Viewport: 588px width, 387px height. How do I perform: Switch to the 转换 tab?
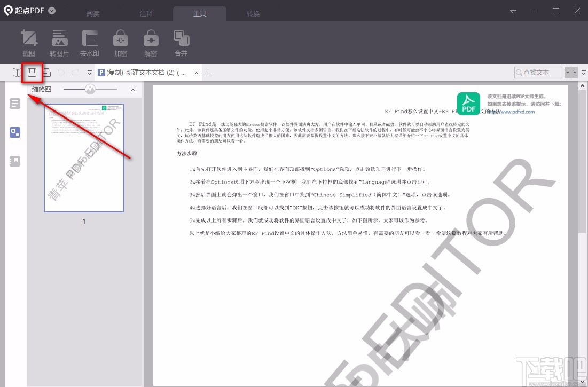tap(253, 13)
